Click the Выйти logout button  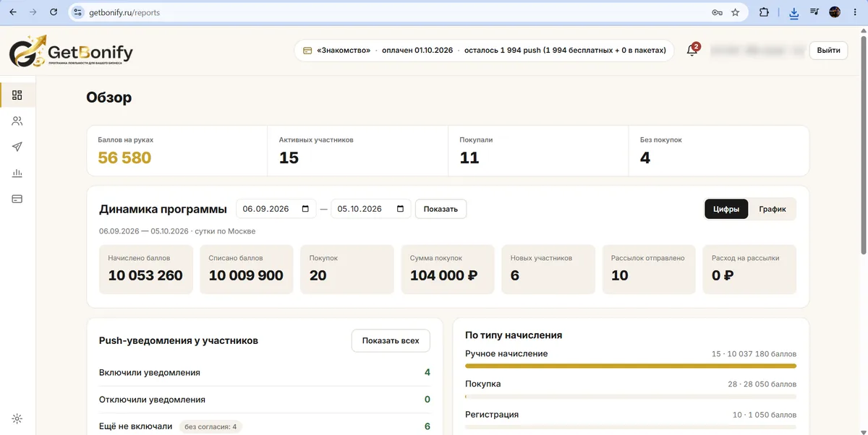[828, 50]
